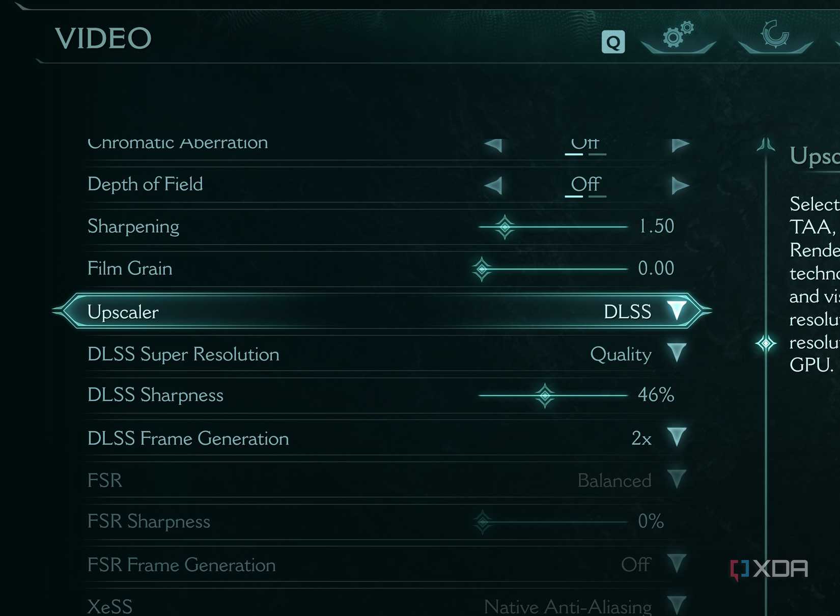840x616 pixels.
Task: Open DLSS Frame Generation 2x dropdown
Action: pyautogui.click(x=677, y=437)
